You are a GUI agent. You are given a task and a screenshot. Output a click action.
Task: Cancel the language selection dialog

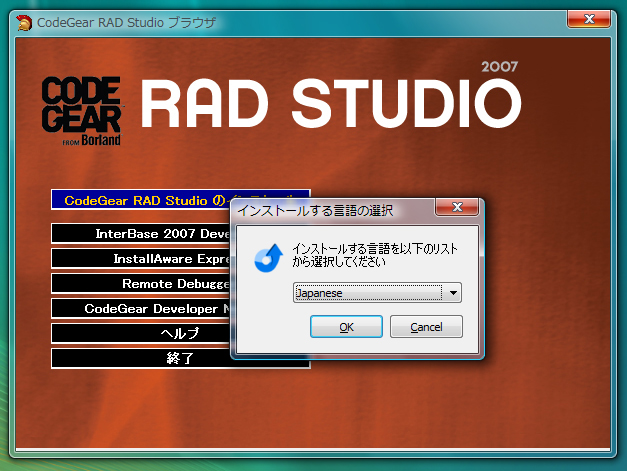[426, 327]
